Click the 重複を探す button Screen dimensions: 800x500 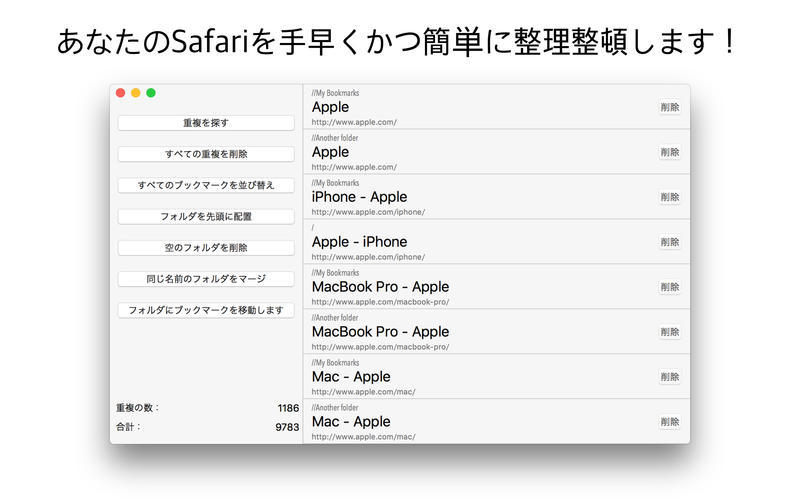point(206,123)
